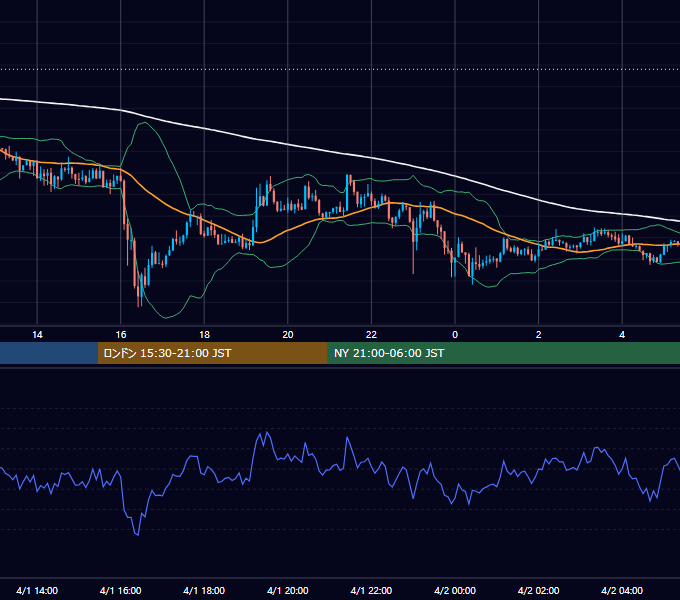
Task: Click the hour label 4 on price chart axis
Action: coord(622,335)
